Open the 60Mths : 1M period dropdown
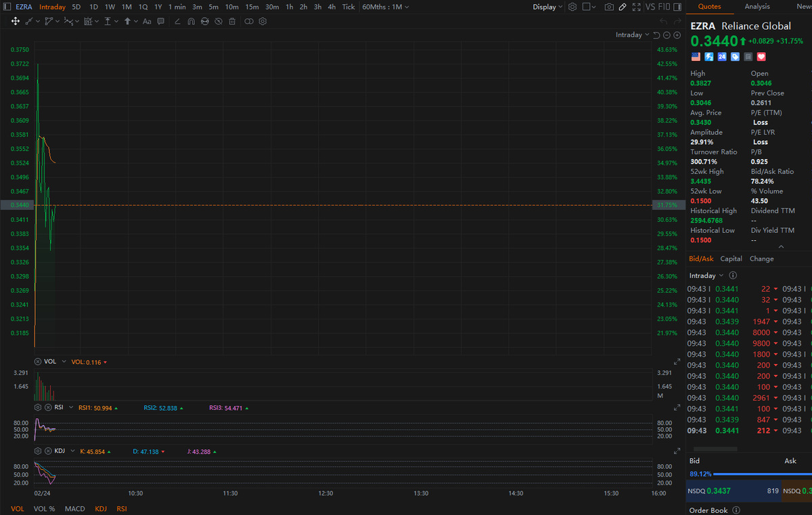Image resolution: width=812 pixels, height=515 pixels. 386,7
